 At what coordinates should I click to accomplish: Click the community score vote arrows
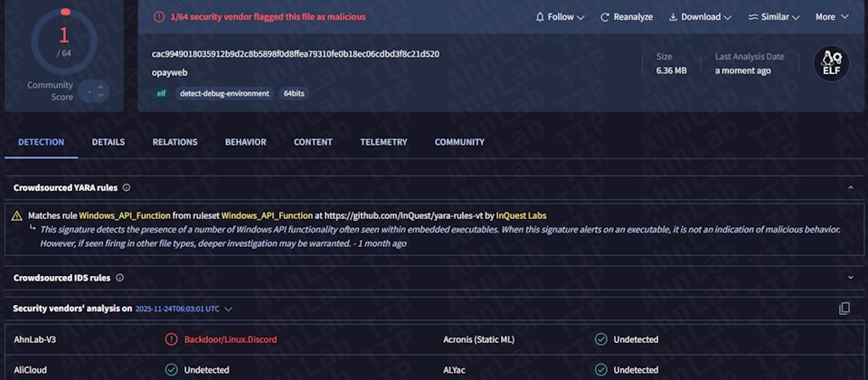click(x=93, y=91)
